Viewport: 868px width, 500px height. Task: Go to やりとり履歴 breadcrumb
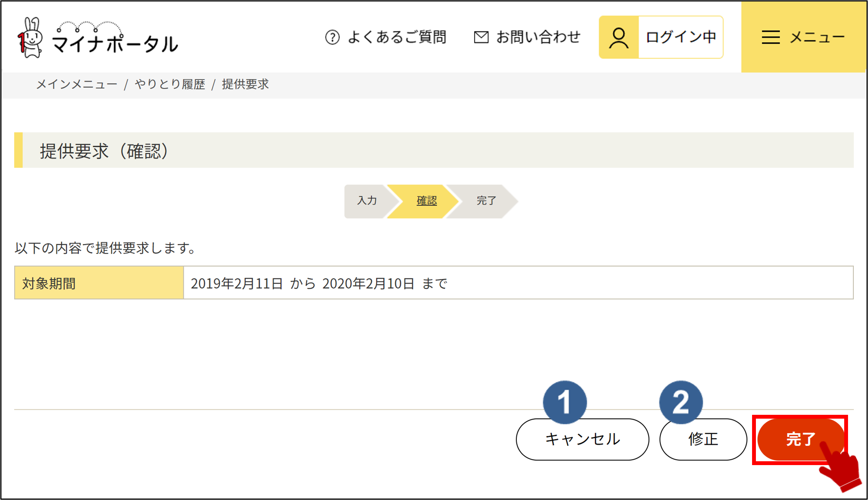pos(170,84)
